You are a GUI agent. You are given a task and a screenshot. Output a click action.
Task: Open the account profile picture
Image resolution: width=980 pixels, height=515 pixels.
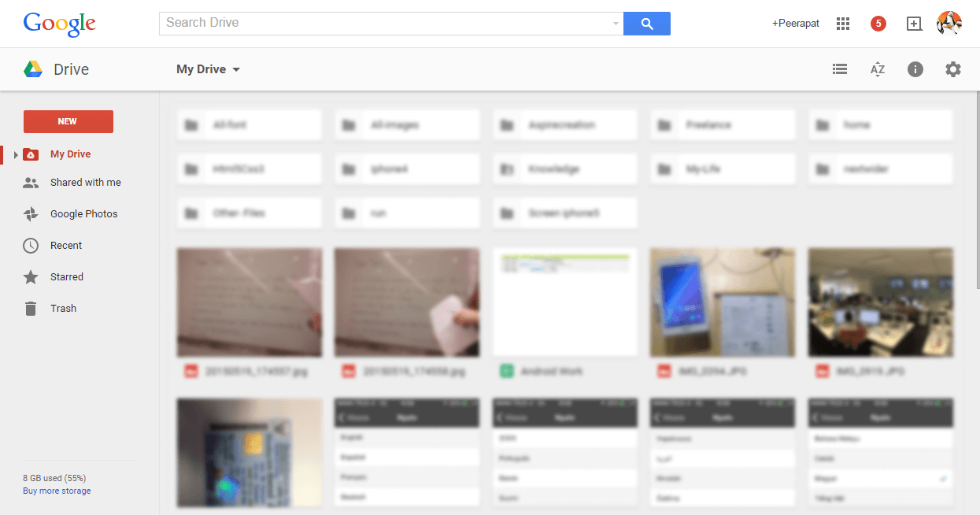point(949,24)
